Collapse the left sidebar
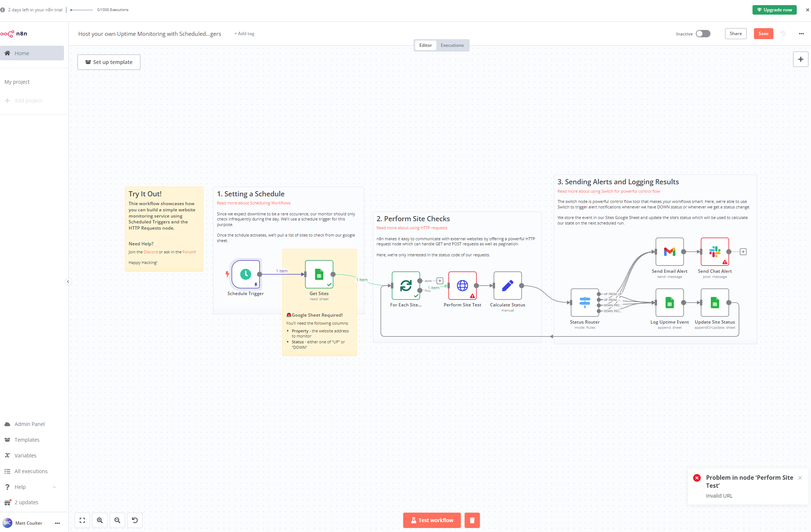The image size is (811, 532). pyautogui.click(x=68, y=282)
